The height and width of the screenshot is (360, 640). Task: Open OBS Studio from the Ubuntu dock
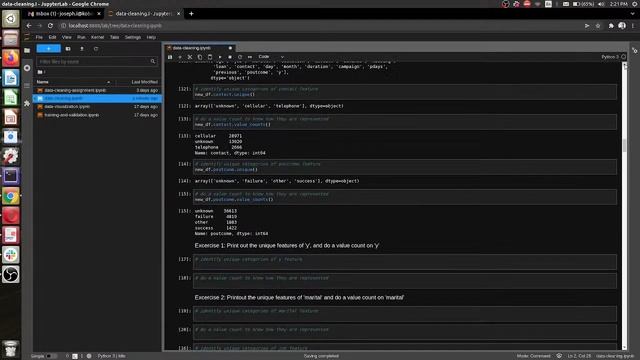click(11, 274)
